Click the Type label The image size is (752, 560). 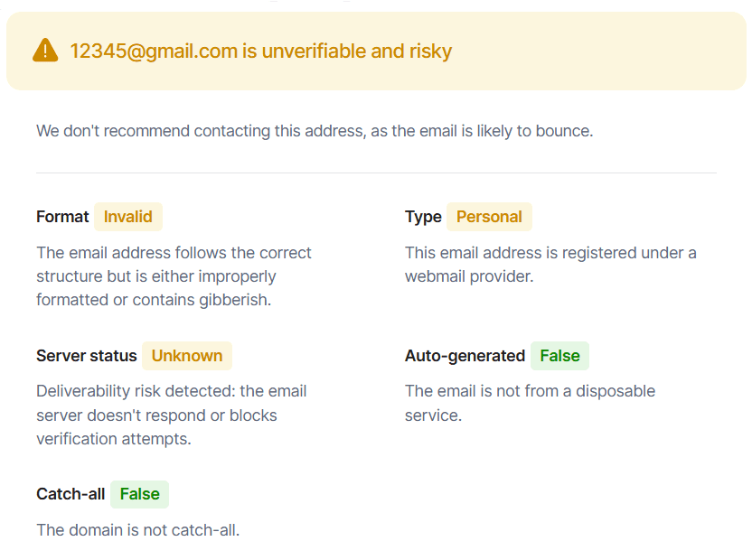tap(423, 217)
